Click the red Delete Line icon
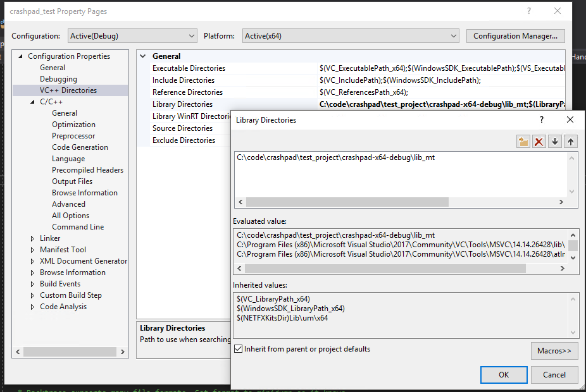 [x=539, y=142]
